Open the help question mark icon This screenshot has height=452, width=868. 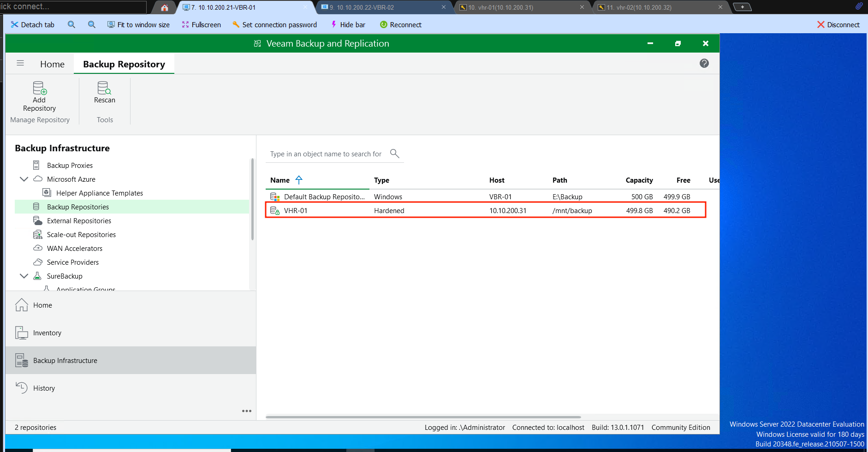pos(704,63)
